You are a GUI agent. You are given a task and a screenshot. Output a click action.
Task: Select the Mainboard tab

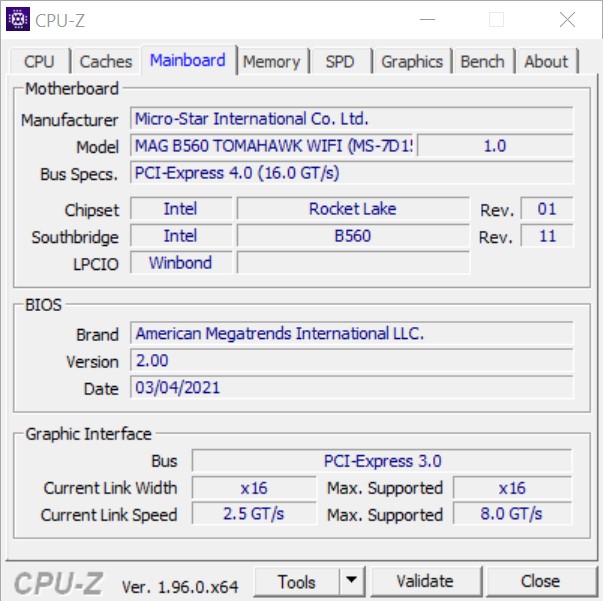coord(188,60)
